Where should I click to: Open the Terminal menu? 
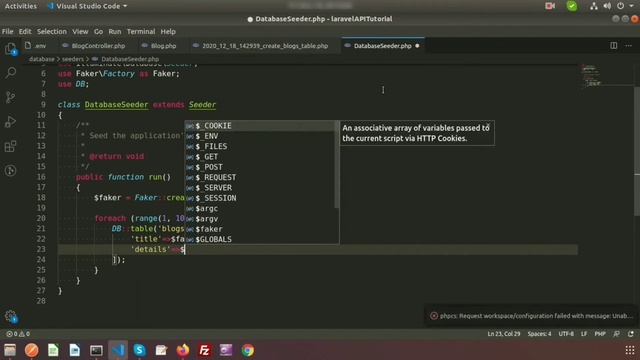141,31
